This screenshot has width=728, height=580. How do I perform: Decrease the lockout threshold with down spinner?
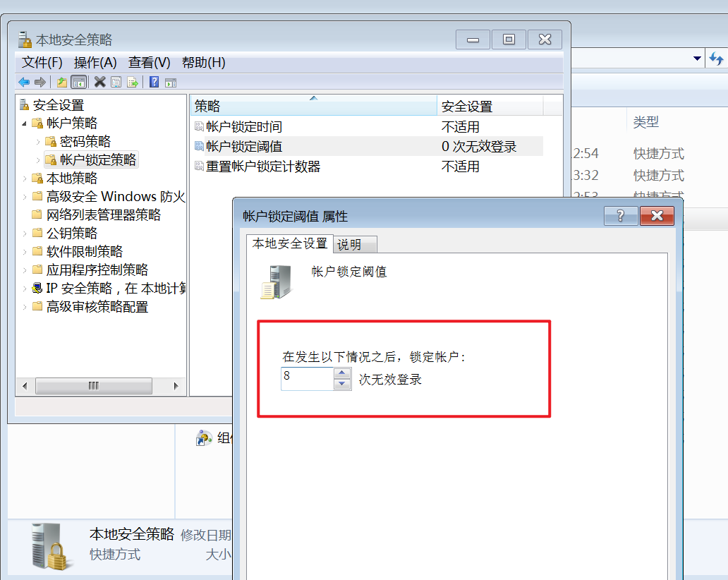[x=342, y=384]
